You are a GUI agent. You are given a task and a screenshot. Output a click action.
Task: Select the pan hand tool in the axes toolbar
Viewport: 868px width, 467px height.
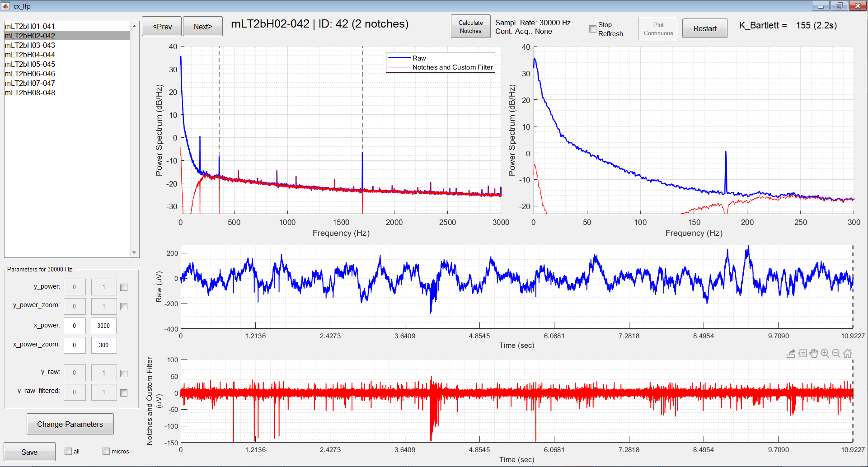(814, 354)
